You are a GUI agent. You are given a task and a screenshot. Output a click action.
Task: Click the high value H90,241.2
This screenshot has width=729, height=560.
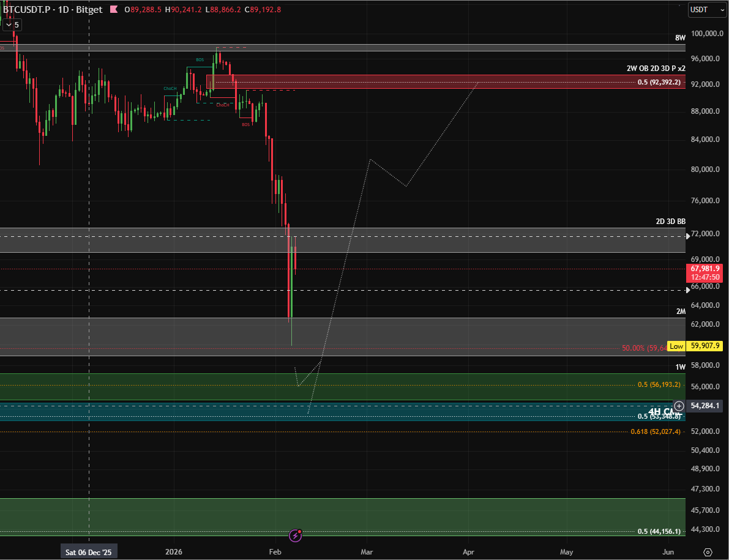[x=183, y=9]
